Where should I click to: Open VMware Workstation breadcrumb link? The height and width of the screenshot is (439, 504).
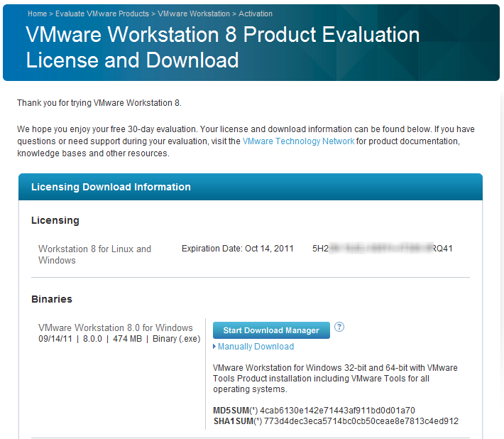click(x=194, y=13)
